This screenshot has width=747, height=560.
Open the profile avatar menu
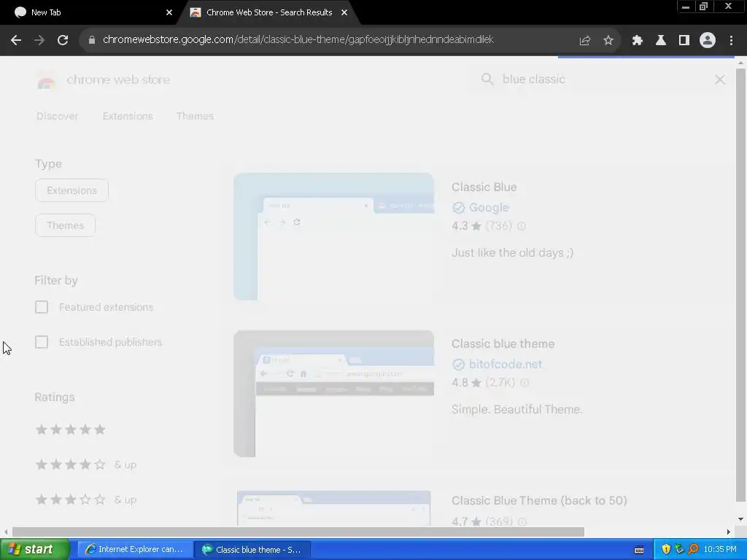point(708,41)
